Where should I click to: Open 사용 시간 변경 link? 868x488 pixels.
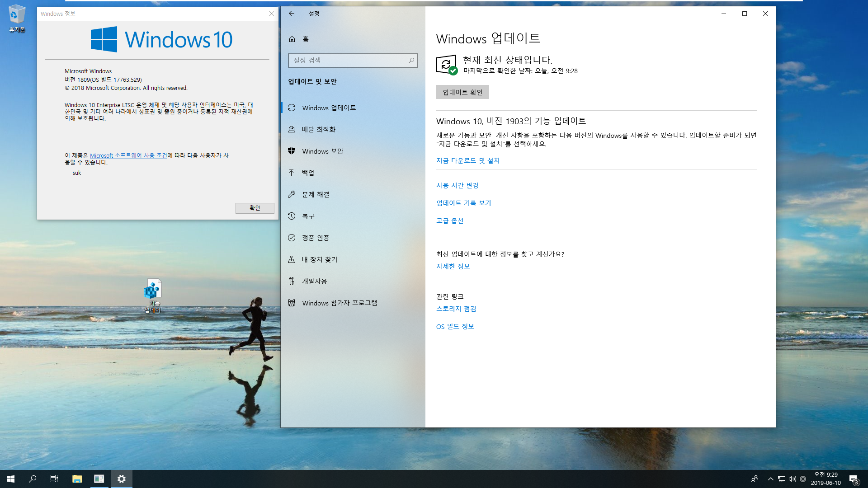click(458, 186)
